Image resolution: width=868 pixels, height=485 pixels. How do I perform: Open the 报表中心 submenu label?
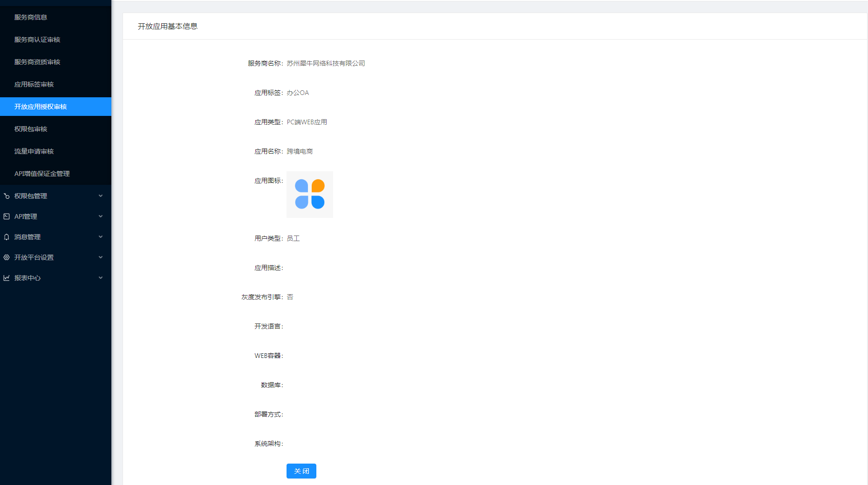(27, 278)
